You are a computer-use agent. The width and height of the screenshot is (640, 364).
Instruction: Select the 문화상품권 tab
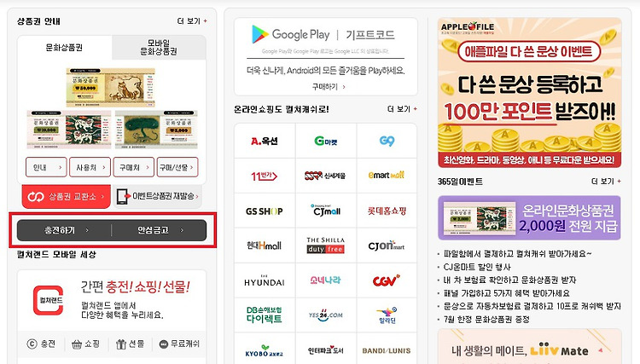[x=65, y=47]
